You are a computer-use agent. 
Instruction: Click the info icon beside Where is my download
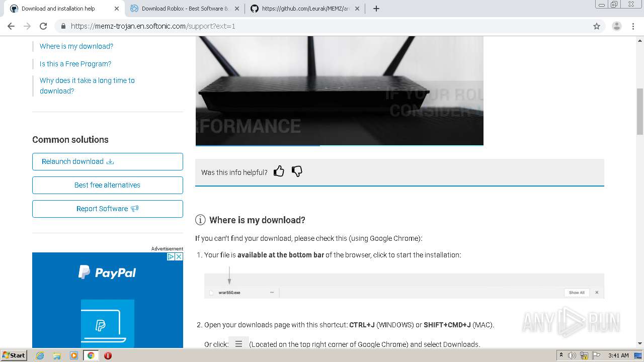point(200,220)
